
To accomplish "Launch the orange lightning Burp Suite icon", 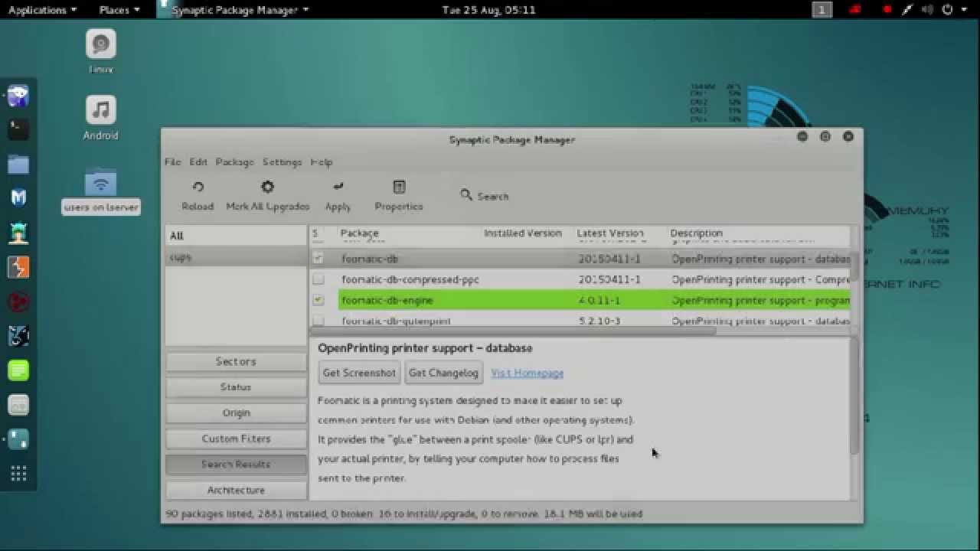I will point(18,267).
